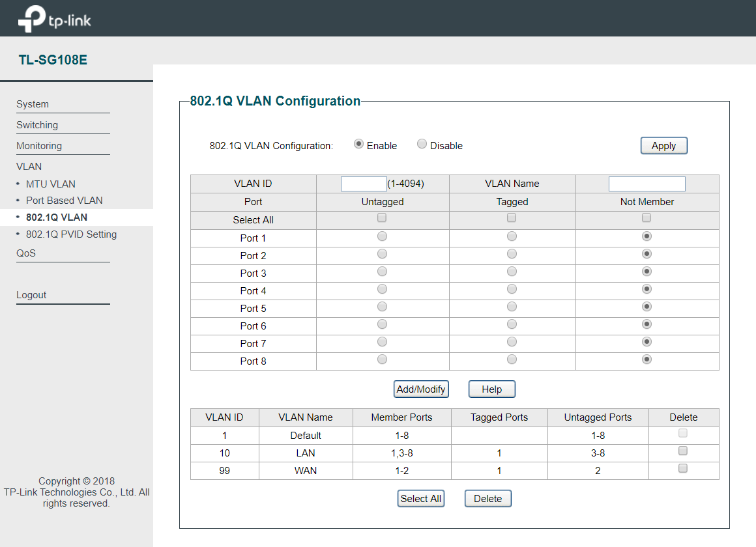756x547 pixels.
Task: Set Port 3 as Untagged
Action: tap(382, 272)
